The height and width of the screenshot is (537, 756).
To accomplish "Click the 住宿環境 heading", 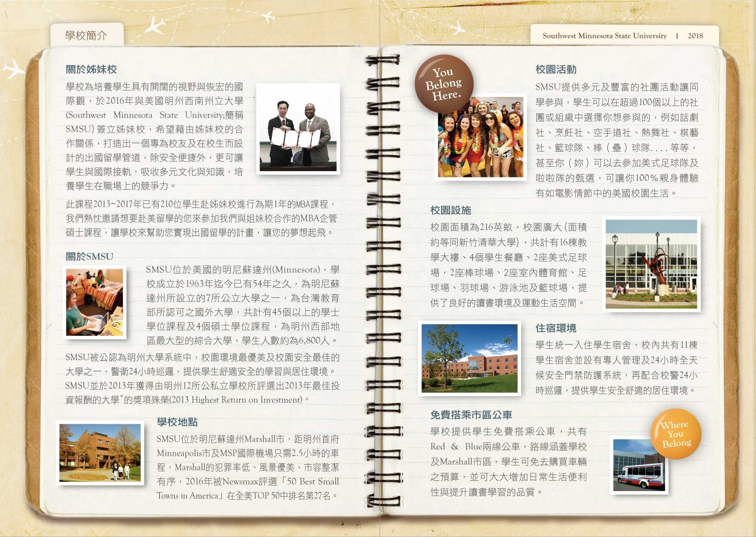I will [x=556, y=328].
